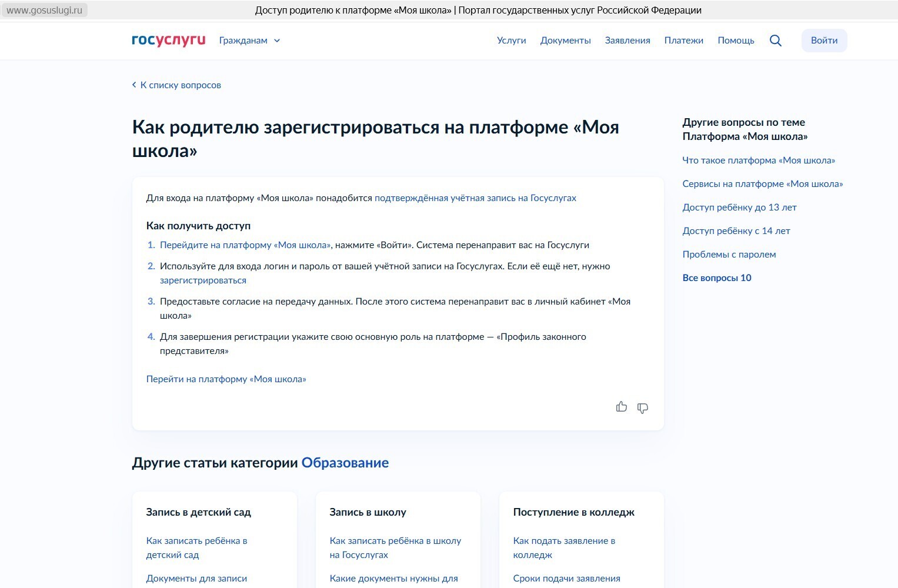Open Проблемы с паролем question
This screenshot has height=588, width=898.
pyautogui.click(x=729, y=255)
